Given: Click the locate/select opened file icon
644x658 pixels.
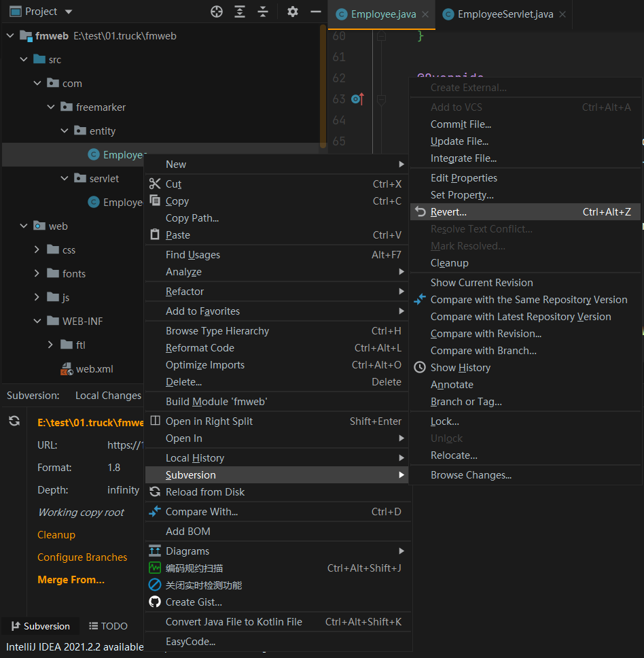Looking at the screenshot, I should pos(216,12).
